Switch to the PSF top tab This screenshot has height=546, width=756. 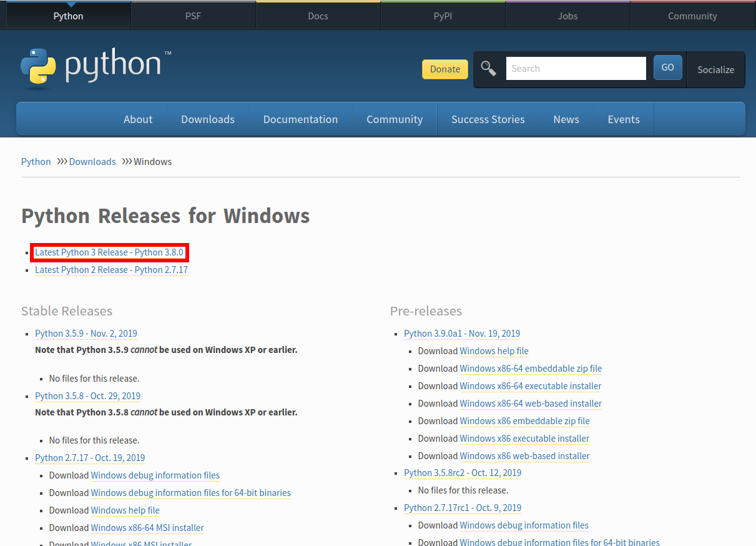point(193,16)
